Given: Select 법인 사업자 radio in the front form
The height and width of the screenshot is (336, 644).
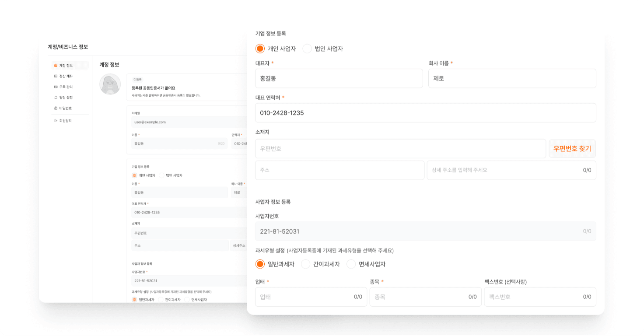Looking at the screenshot, I should (307, 49).
